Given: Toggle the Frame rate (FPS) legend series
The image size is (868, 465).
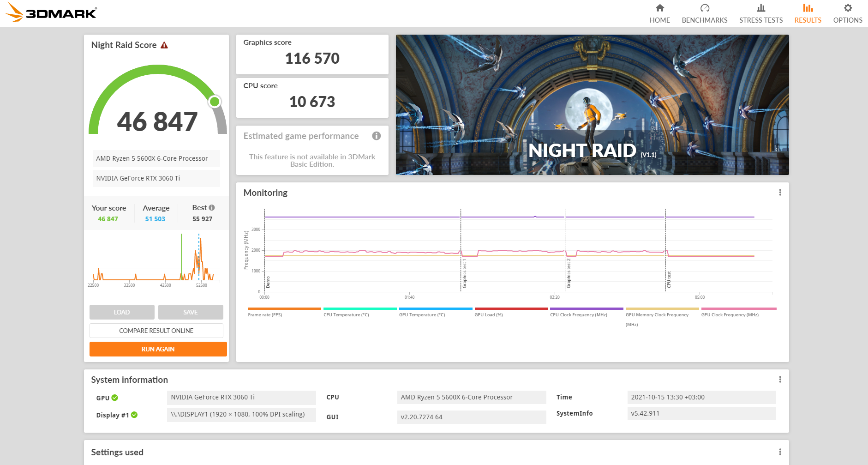Looking at the screenshot, I should point(284,312).
